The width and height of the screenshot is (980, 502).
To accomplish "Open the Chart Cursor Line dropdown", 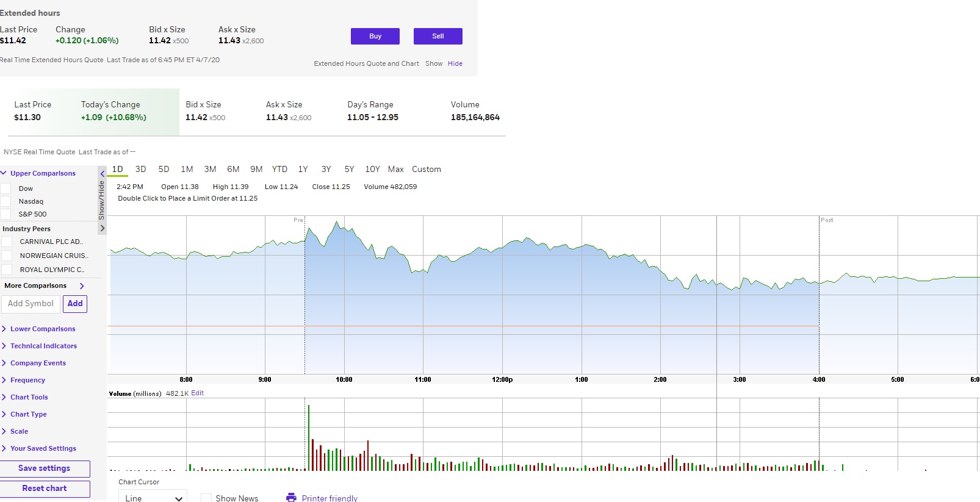I will pos(153,497).
